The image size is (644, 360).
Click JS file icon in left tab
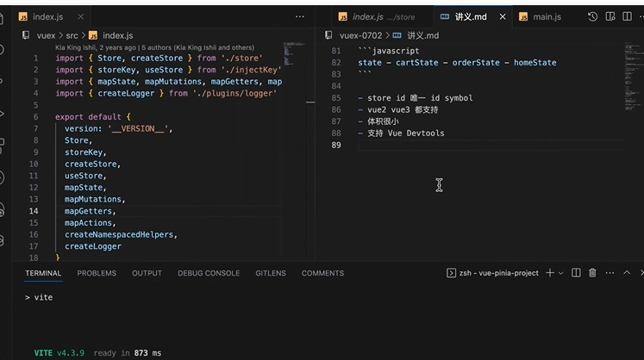pyautogui.click(x=23, y=17)
